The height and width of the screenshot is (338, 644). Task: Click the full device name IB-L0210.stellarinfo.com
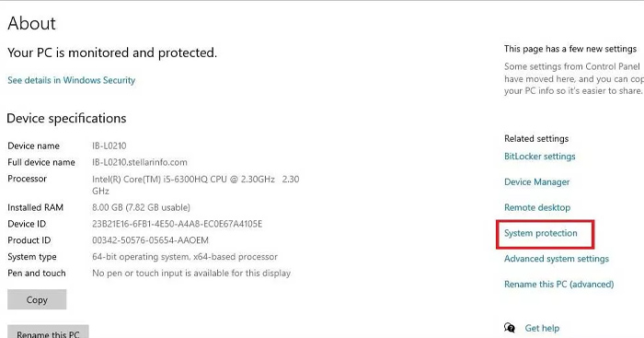pyautogui.click(x=140, y=162)
